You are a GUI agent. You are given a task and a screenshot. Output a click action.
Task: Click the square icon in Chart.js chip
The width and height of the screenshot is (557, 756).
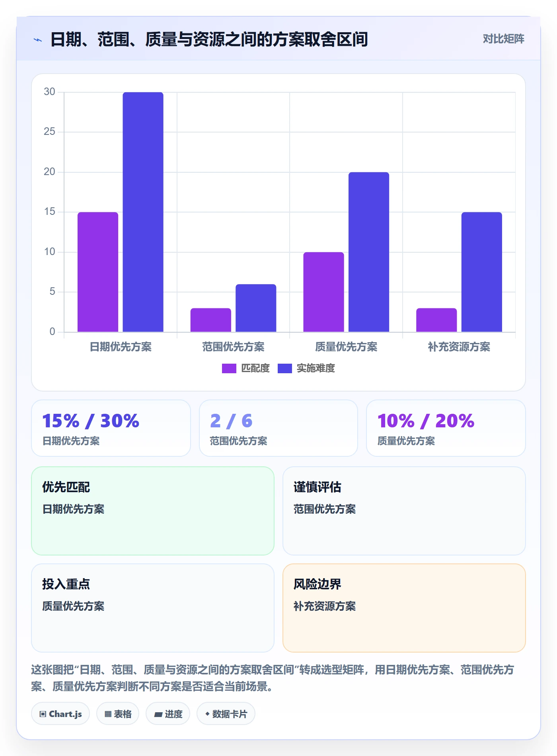click(x=43, y=714)
